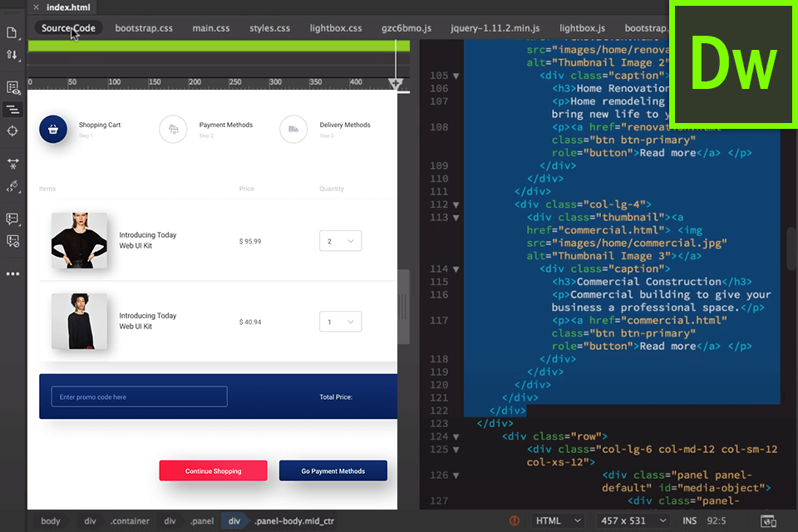Open the lightbox.js related file
Screen dimensions: 798x532
(582, 28)
